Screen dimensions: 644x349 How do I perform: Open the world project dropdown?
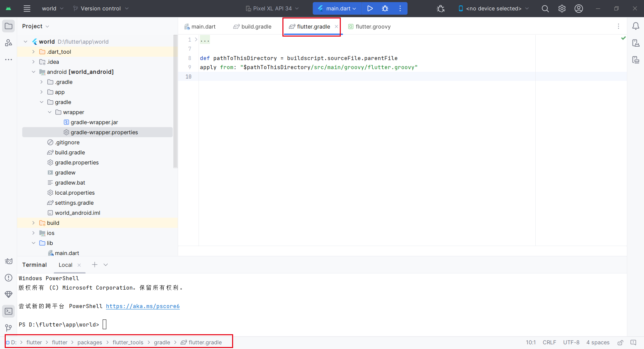click(x=52, y=8)
